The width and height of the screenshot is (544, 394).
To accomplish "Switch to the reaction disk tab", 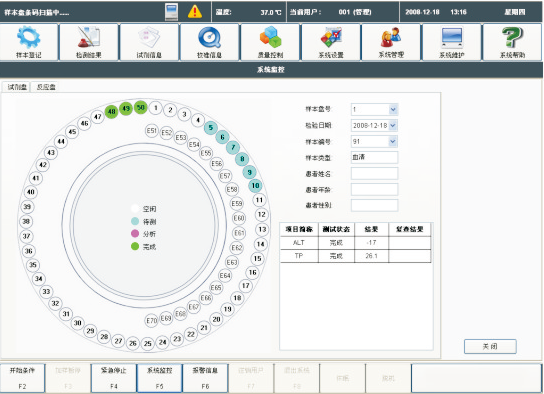I will click(x=46, y=87).
